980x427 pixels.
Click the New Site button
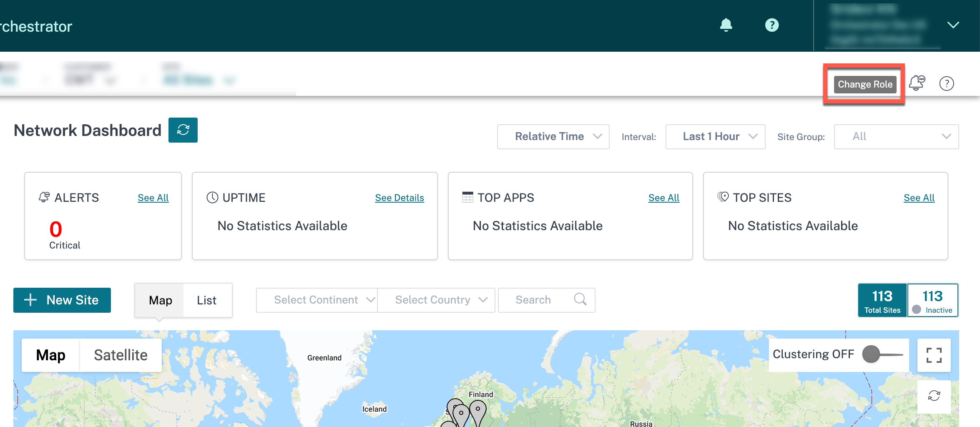coord(62,300)
